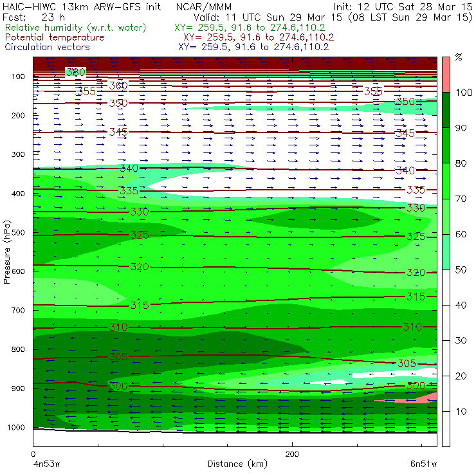Viewport: 476px width, 476px height.
Task: Click the 700 hPa pressure axis label
Action: click(18, 310)
